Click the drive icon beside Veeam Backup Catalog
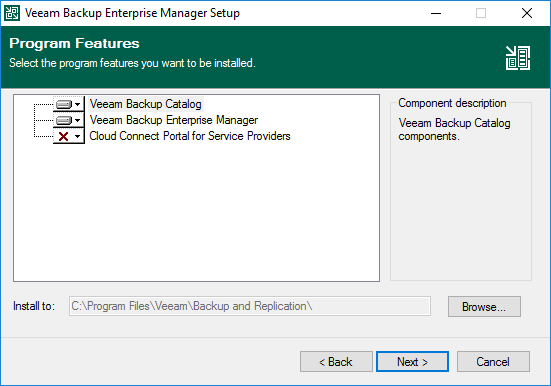 point(64,104)
